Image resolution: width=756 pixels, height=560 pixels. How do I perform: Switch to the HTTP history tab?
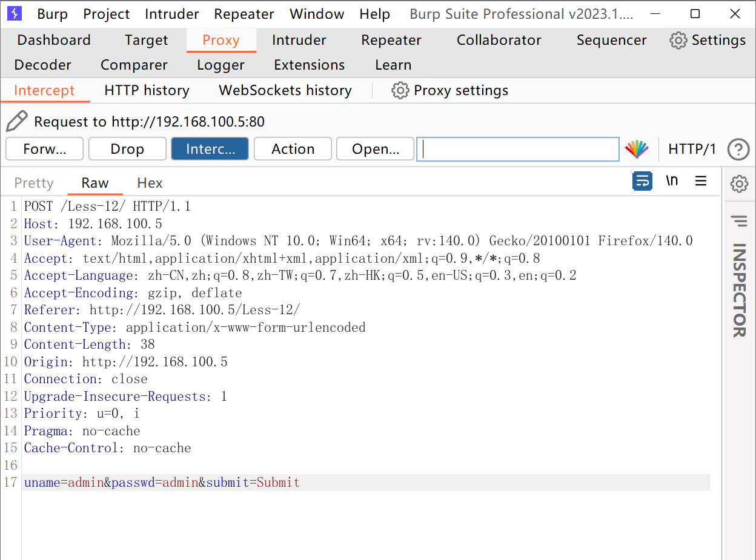[x=146, y=90]
